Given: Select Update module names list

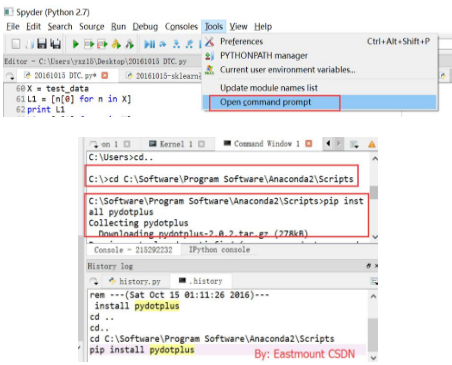Looking at the screenshot, I should [319, 88].
